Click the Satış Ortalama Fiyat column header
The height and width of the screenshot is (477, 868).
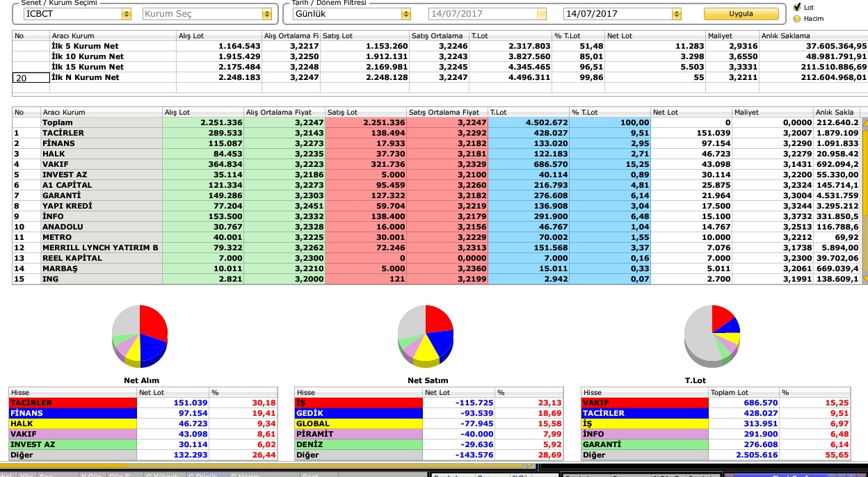[x=447, y=112]
